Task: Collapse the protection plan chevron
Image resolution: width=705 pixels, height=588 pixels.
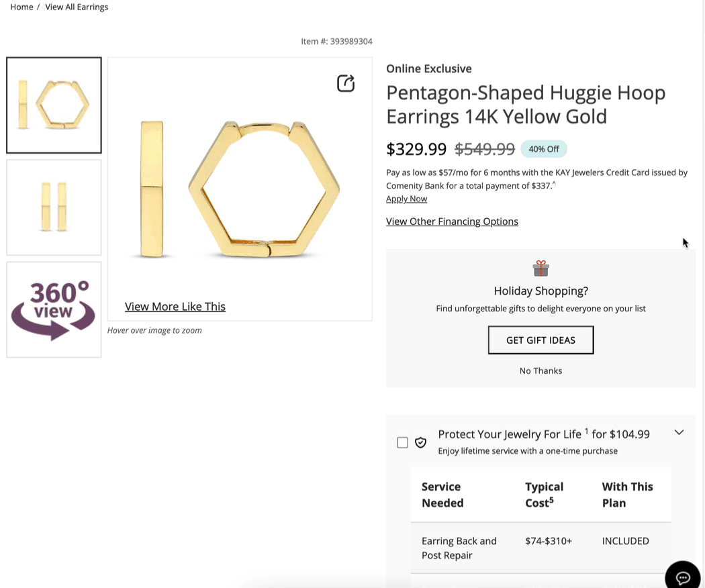Action: (679, 432)
